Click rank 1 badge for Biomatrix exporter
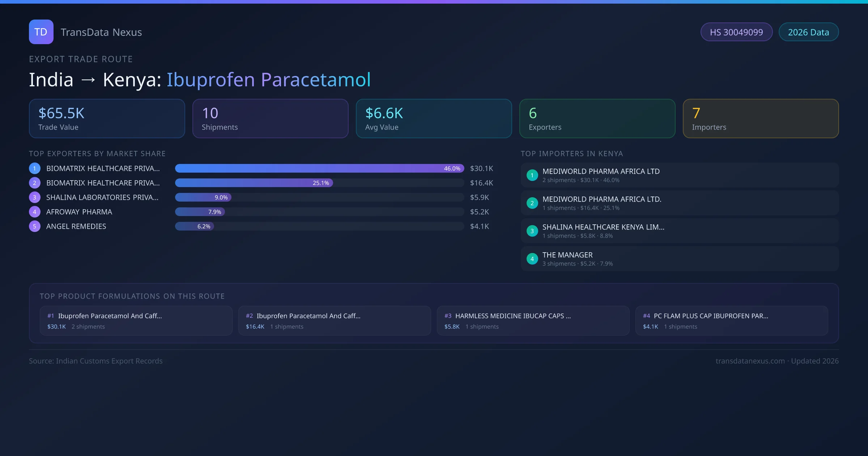This screenshot has height=456, width=868. [35, 168]
